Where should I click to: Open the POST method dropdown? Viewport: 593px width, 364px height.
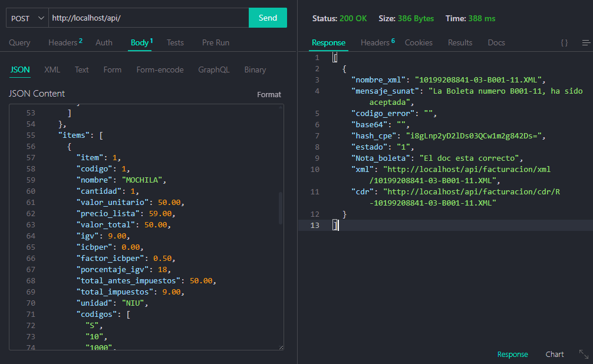(27, 18)
